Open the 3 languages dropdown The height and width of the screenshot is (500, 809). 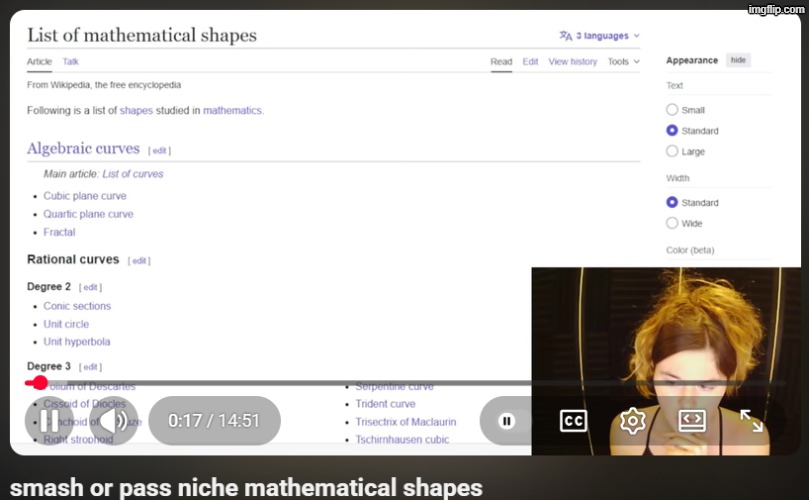point(600,36)
